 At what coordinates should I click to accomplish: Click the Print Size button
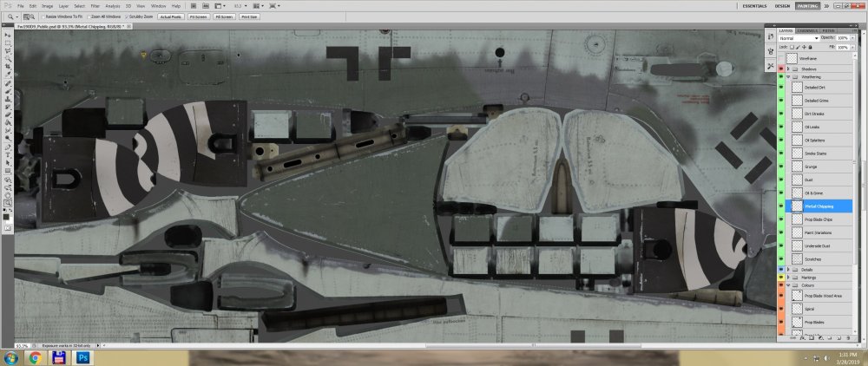(x=250, y=16)
